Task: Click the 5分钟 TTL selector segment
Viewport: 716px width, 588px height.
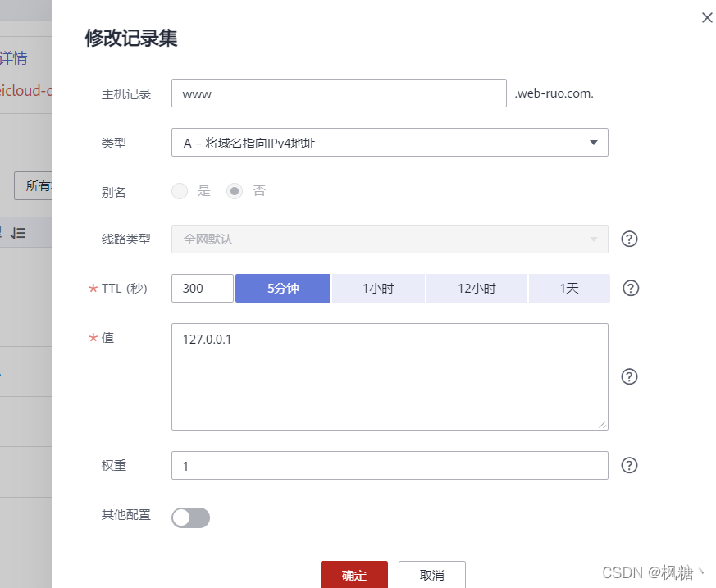Action: pos(282,288)
